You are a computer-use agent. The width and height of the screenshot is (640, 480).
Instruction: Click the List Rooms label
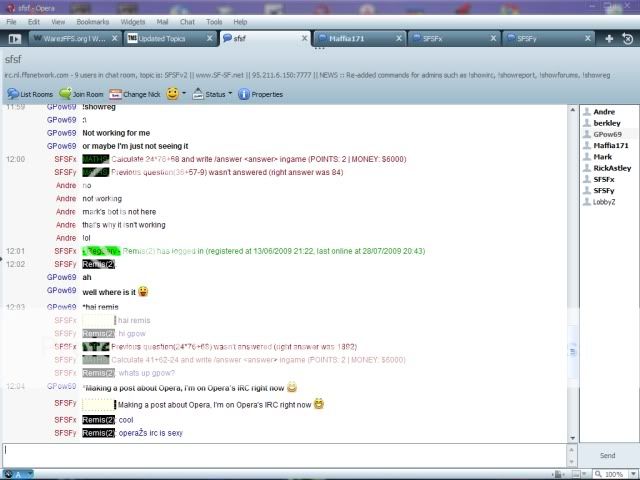tap(36, 94)
